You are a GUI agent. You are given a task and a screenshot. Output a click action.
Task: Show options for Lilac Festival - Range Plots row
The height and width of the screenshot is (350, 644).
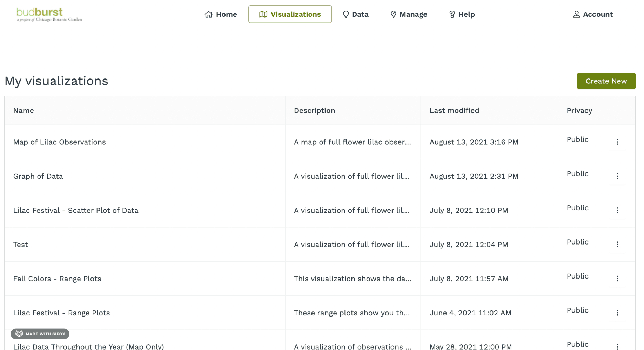[x=617, y=313]
